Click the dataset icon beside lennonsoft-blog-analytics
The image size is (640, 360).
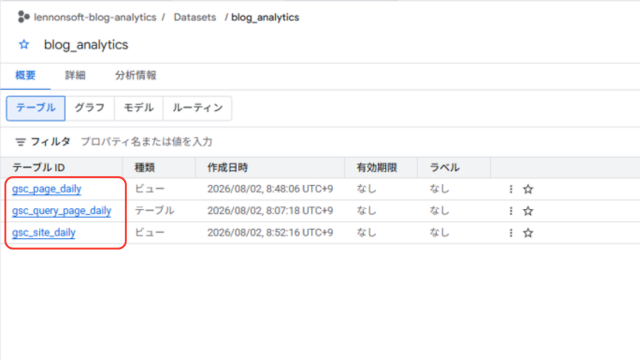click(24, 17)
